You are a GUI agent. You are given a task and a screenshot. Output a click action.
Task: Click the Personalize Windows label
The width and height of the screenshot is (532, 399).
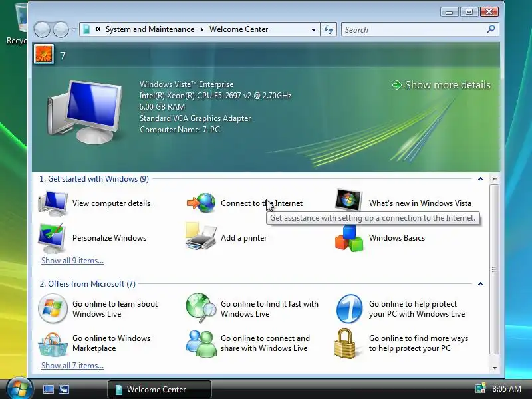coord(109,238)
